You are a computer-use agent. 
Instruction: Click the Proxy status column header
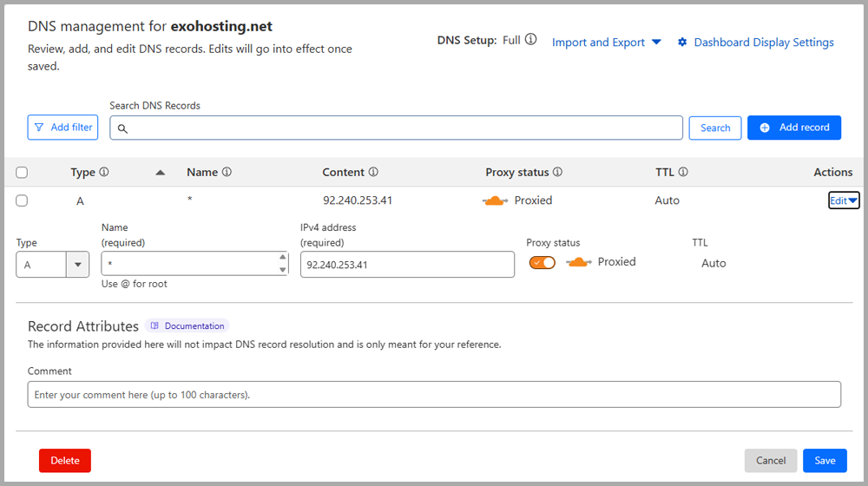(x=517, y=172)
